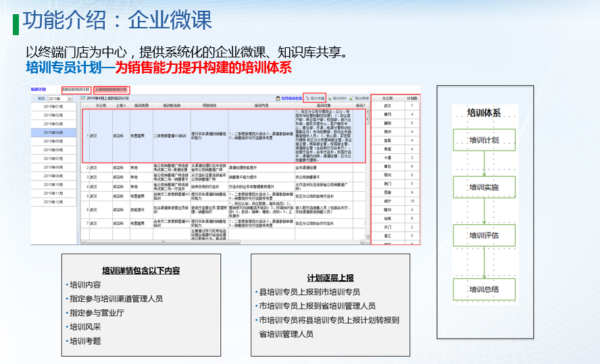Viewport: 600px width, 364px height.
Task: Click the 培训计划 blue title above month list
Action: point(39,89)
